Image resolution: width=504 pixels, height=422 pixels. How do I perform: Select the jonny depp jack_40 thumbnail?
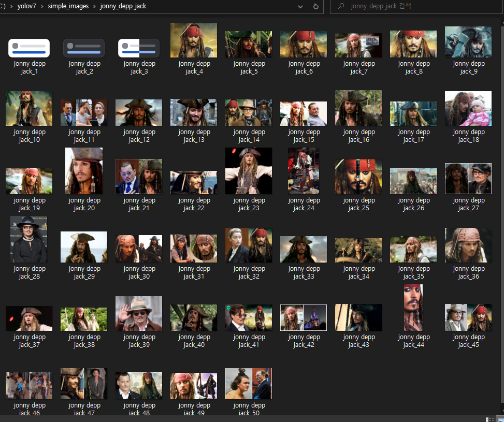[x=194, y=317]
